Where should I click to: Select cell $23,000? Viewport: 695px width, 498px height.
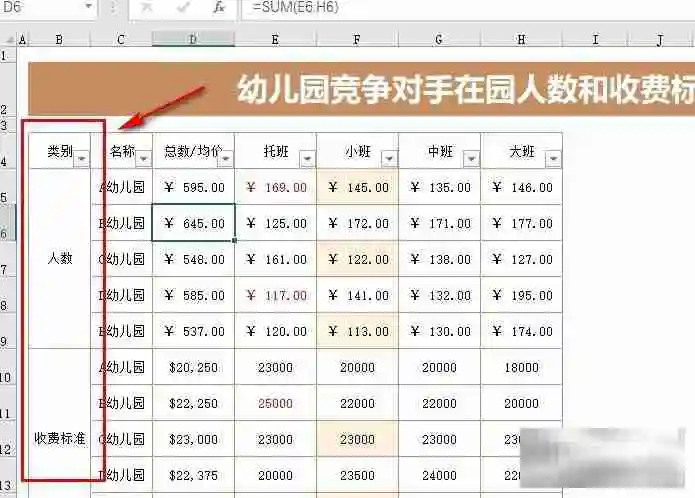click(193, 439)
